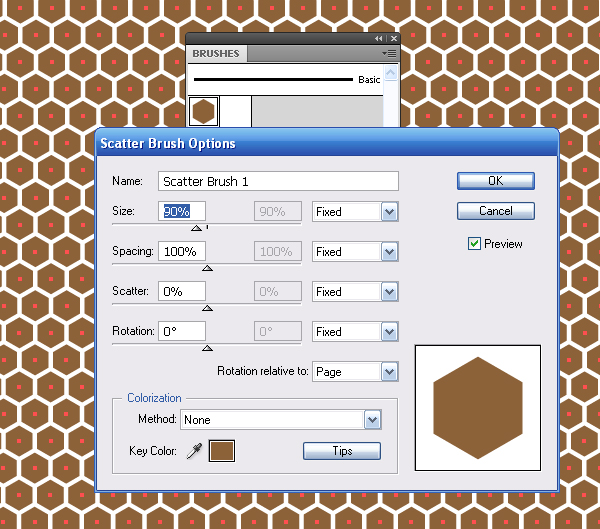600x529 pixels.
Task: Click the Spacing percentage field
Action: click(x=182, y=251)
